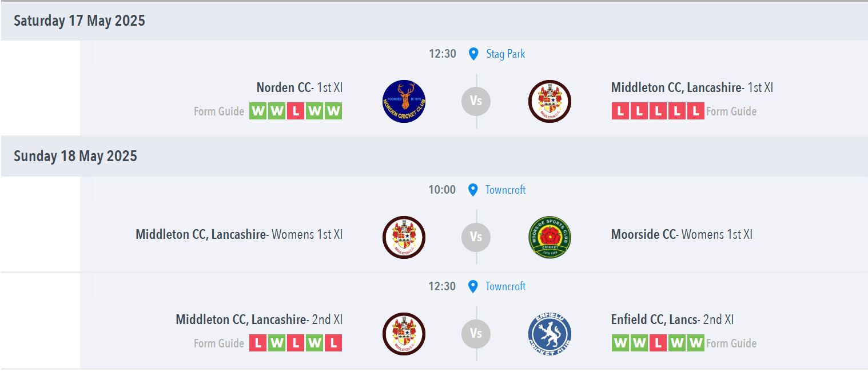Click Middleton CC crest in Saturday fixture
Viewport: 868px width, 372px height.
550,101
